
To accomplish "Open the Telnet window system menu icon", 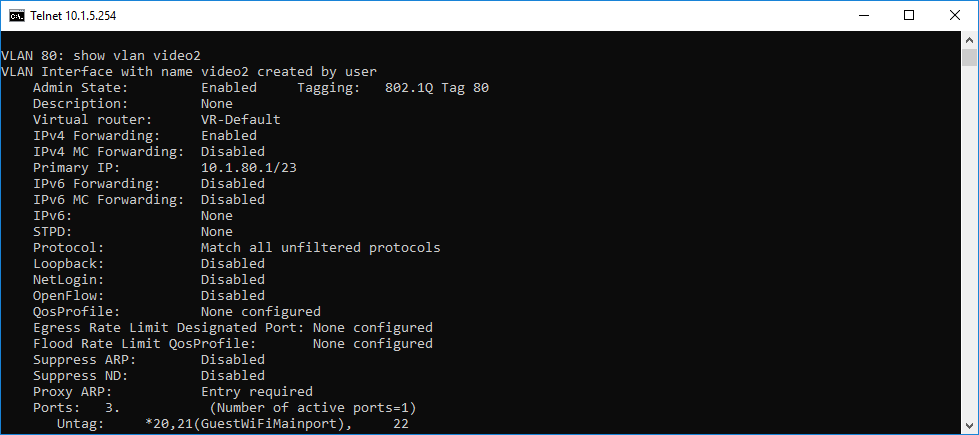I will pos(17,16).
